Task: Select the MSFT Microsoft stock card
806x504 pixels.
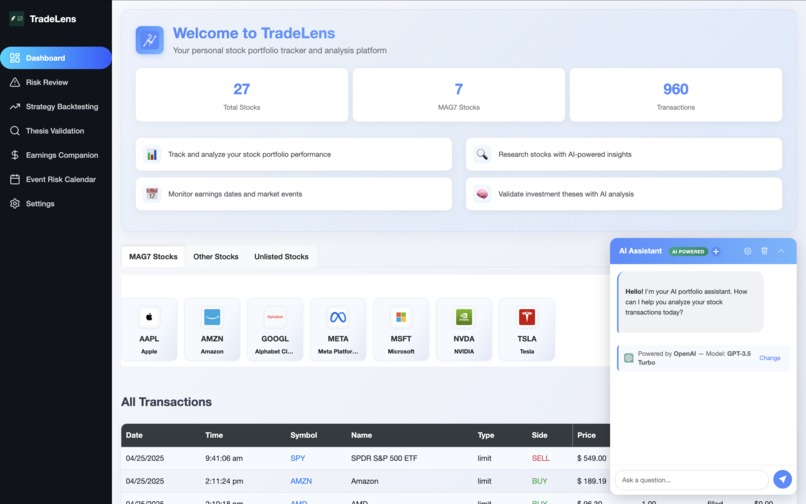Action: click(x=401, y=330)
